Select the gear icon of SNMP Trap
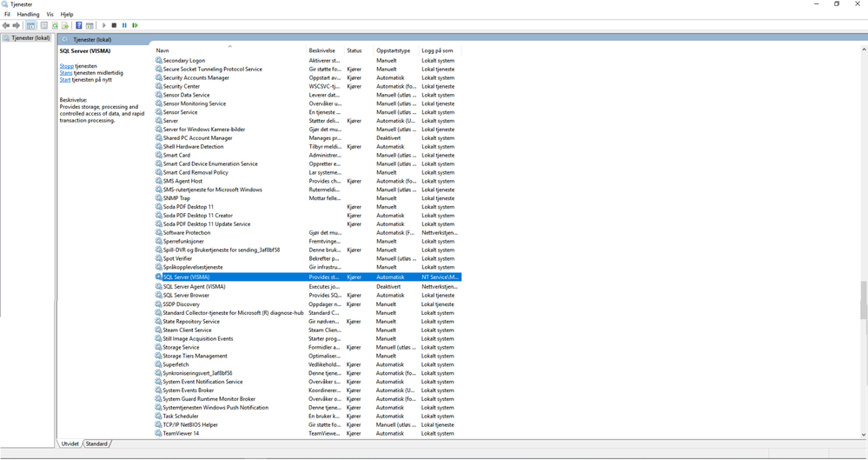The height and width of the screenshot is (460, 868). 159,198
